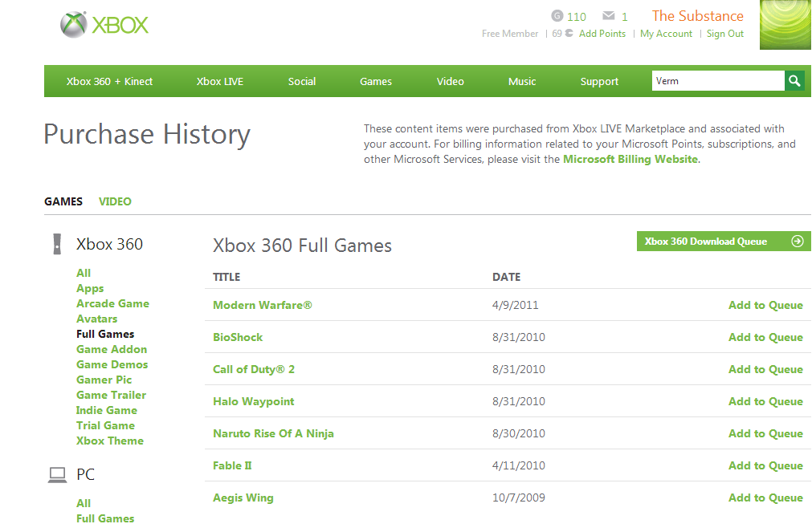Select Xbox Theme category
The width and height of the screenshot is (812, 528).
110,441
